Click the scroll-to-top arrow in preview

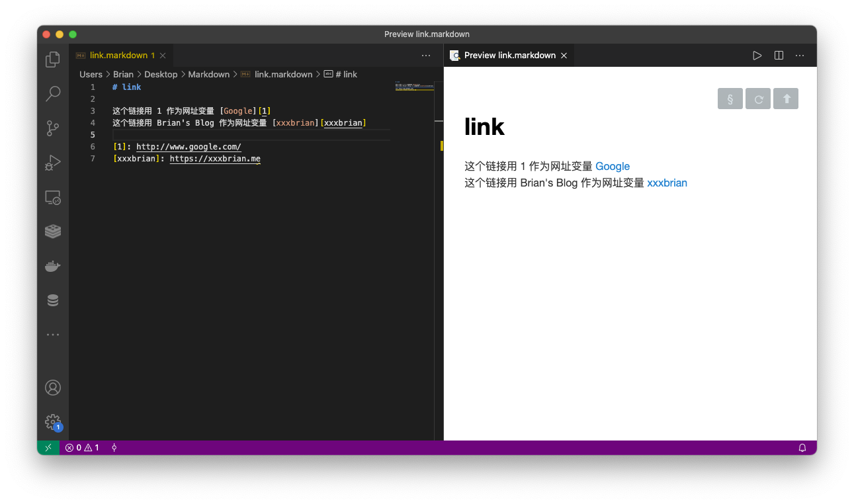[786, 99]
